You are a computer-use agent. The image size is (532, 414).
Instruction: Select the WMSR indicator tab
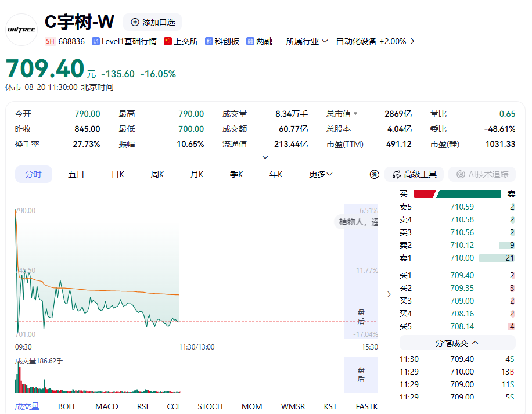pyautogui.click(x=293, y=406)
